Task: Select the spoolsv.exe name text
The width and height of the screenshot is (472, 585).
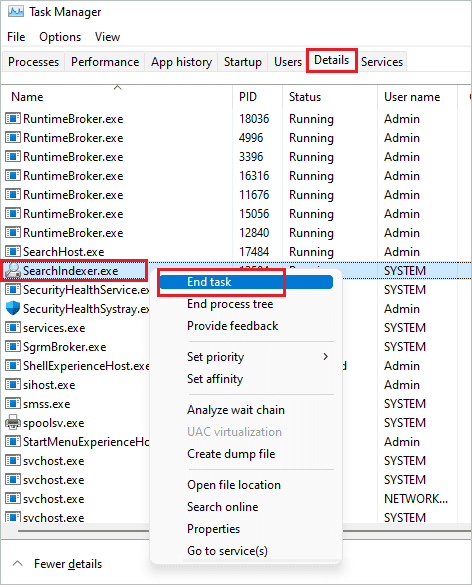Action: point(54,423)
